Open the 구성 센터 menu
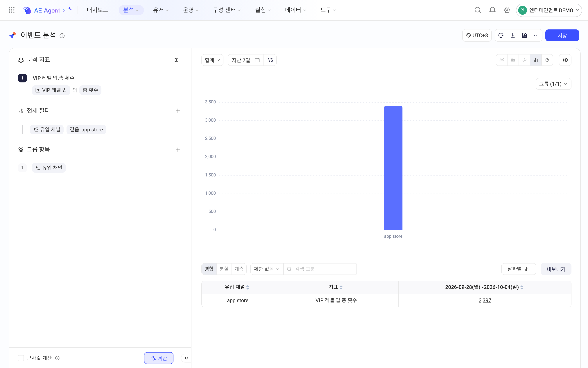This screenshot has height=368, width=588. tap(227, 10)
